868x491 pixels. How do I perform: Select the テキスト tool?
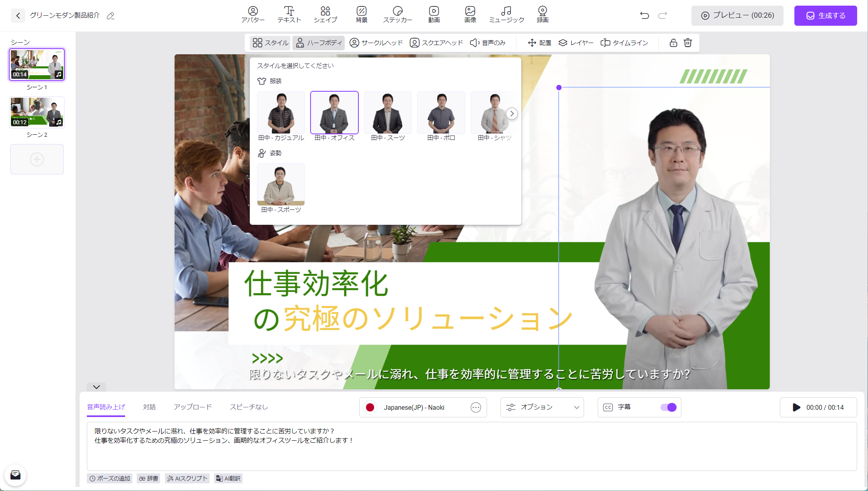tap(288, 14)
